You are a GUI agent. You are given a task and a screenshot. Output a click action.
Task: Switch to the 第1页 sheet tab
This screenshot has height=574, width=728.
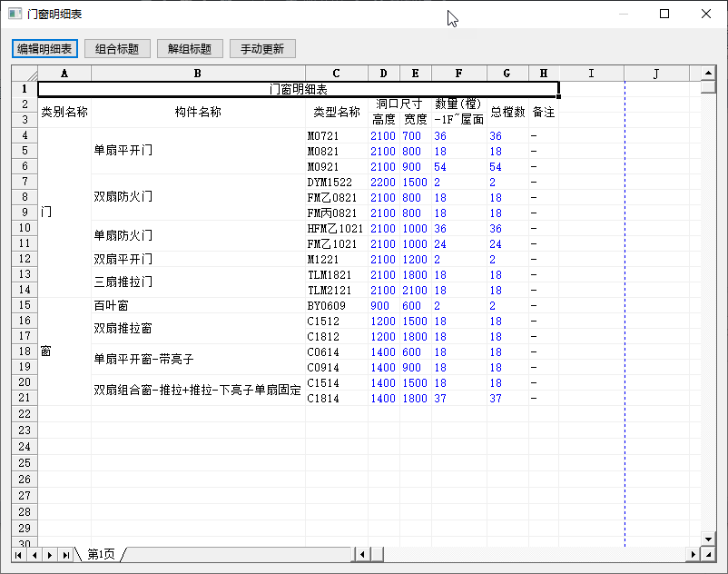(x=101, y=554)
